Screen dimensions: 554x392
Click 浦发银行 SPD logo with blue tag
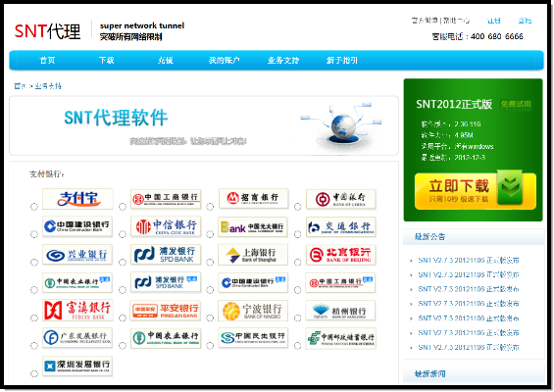click(166, 282)
